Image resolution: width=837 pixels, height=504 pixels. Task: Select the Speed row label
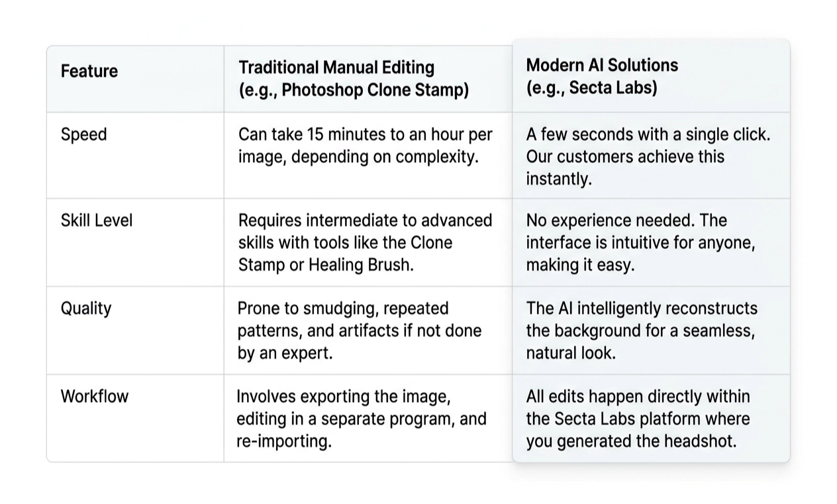point(83,134)
